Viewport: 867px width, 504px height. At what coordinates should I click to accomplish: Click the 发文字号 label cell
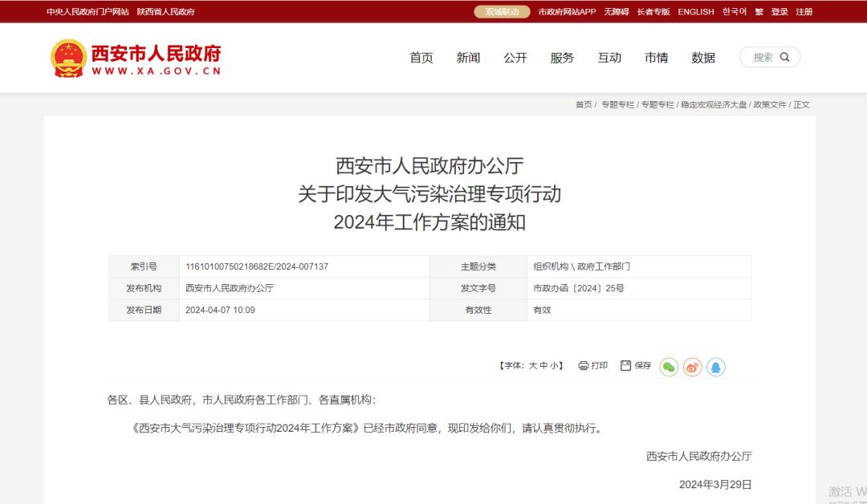[478, 288]
